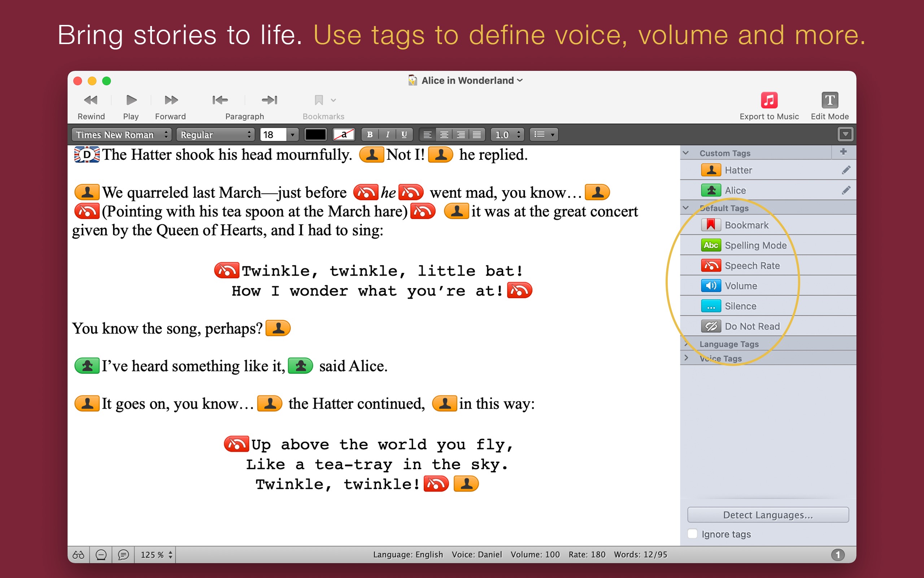
Task: Click the lined comment bubble icon in status bar
Action: (123, 555)
